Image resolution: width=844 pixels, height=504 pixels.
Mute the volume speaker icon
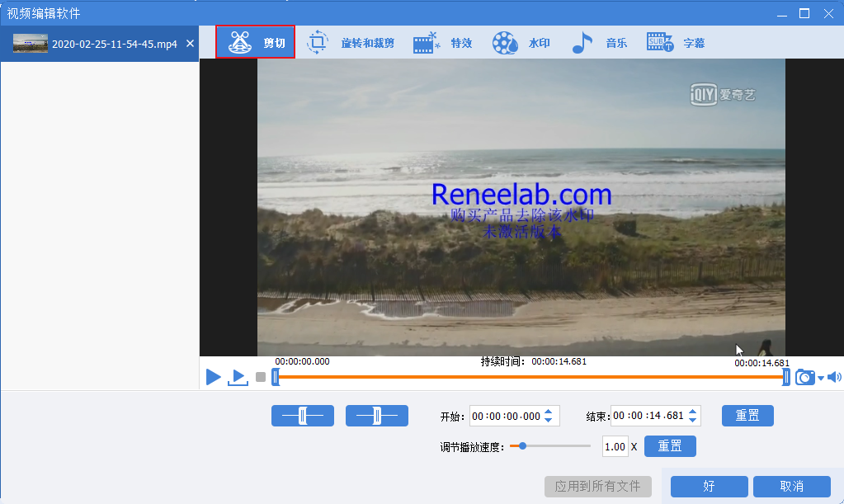coord(834,377)
